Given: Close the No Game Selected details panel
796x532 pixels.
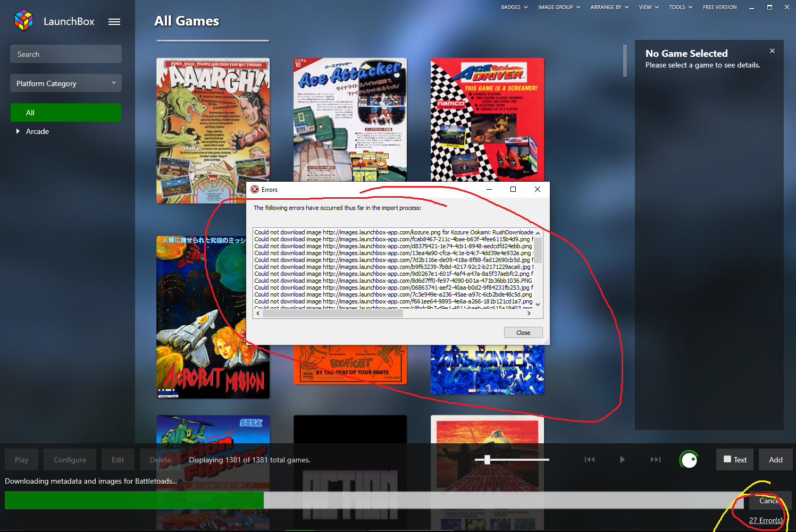Looking at the screenshot, I should click(772, 51).
